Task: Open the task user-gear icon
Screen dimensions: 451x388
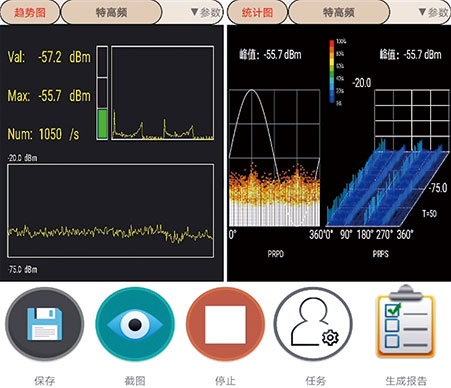Action: pos(313,324)
